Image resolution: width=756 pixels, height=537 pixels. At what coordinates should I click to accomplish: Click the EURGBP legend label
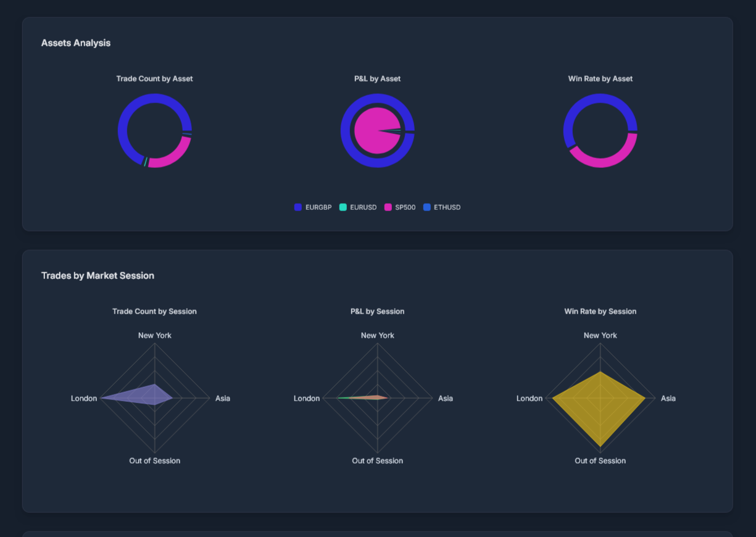pyautogui.click(x=318, y=207)
